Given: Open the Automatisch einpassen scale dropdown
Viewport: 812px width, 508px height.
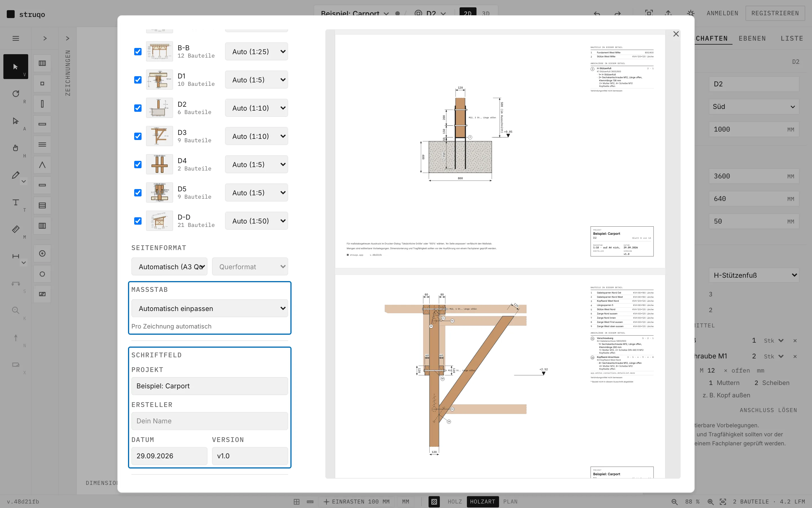Looking at the screenshot, I should 210,308.
